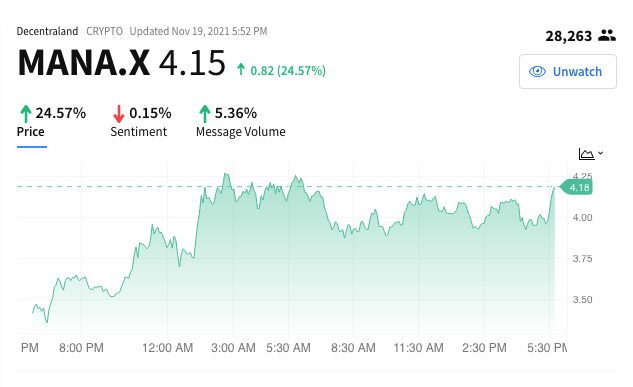Click the 4.00 price axis label
This screenshot has width=633, height=387.
coord(582,218)
